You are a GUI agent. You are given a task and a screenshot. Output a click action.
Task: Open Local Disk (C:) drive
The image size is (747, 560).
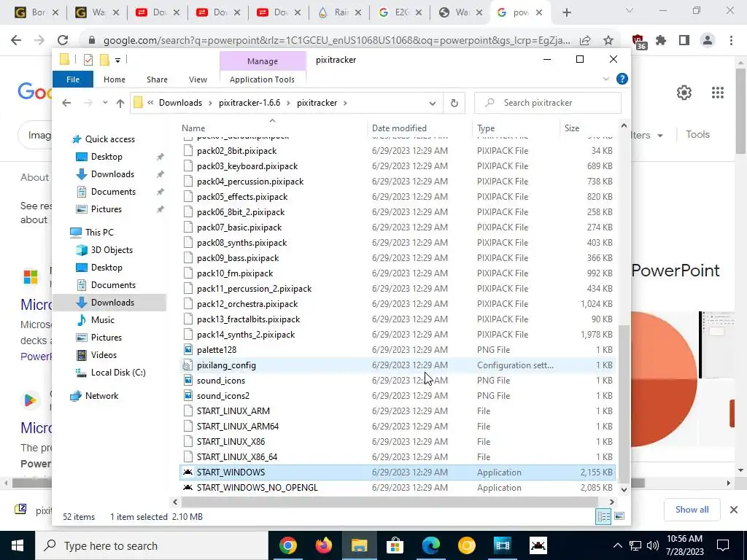tap(118, 373)
